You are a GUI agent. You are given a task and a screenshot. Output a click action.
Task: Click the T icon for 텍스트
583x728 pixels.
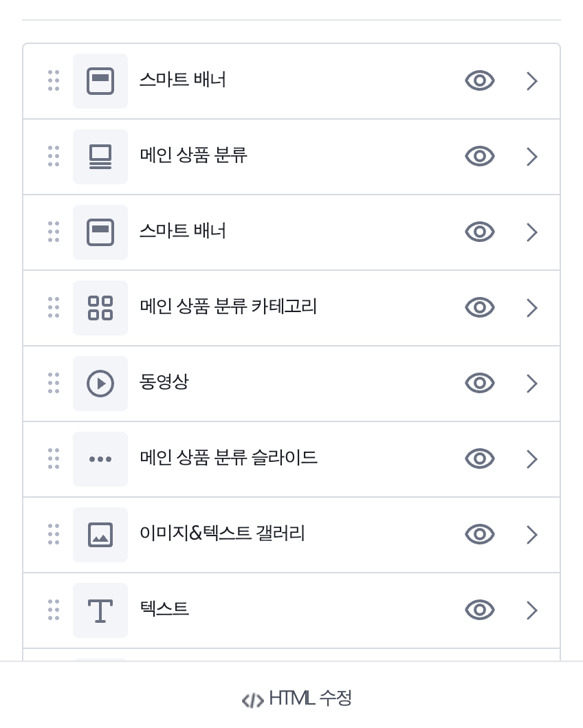coord(100,610)
